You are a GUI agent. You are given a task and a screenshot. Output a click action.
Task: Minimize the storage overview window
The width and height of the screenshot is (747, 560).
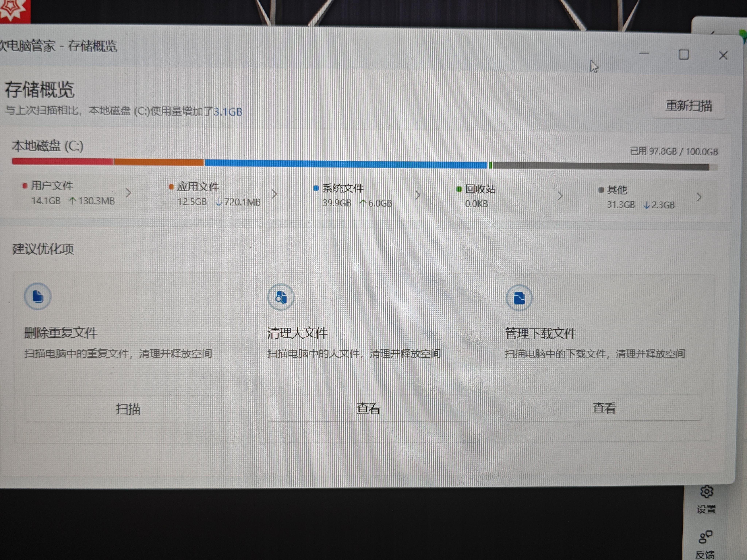pyautogui.click(x=644, y=54)
